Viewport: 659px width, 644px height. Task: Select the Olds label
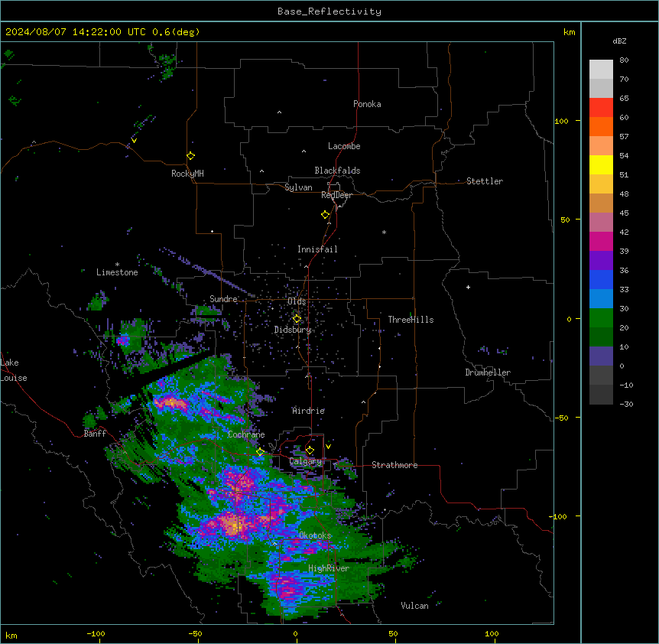pyautogui.click(x=297, y=301)
